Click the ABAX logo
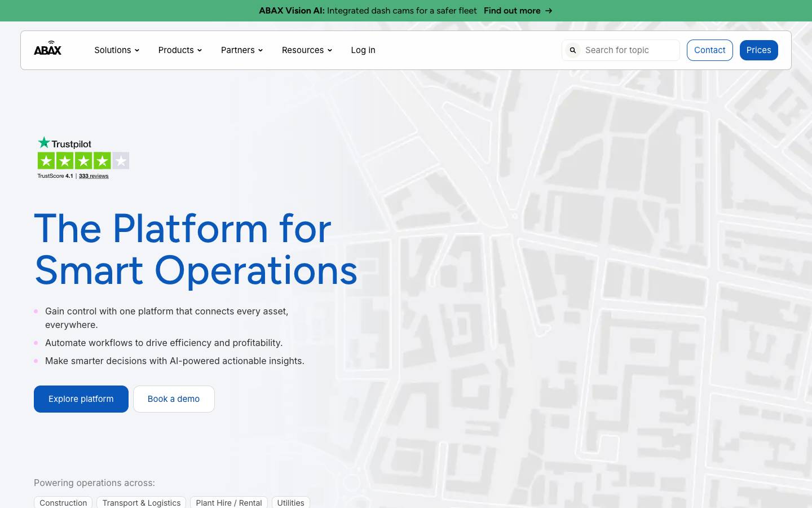Image resolution: width=812 pixels, height=508 pixels. 47,49
